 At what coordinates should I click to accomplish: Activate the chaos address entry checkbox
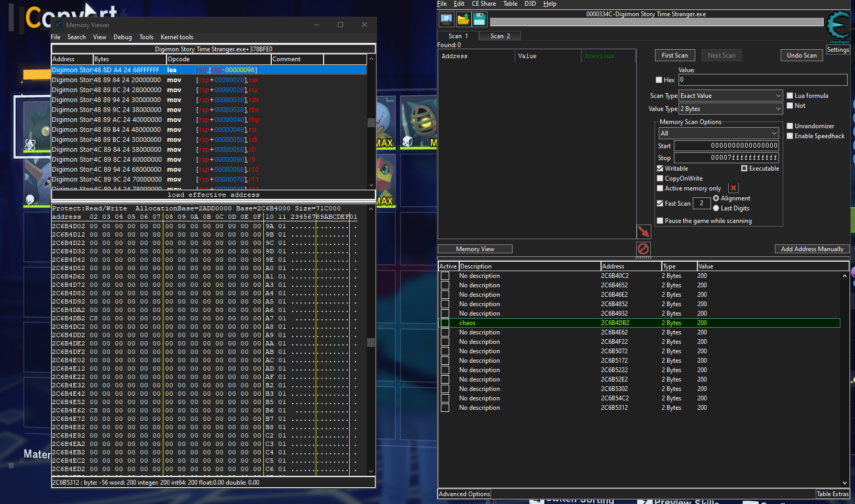click(x=445, y=323)
